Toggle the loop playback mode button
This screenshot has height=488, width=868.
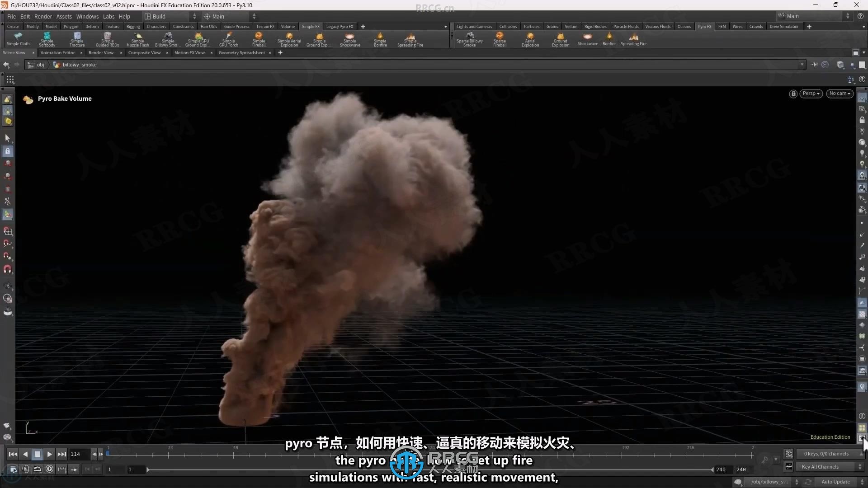pos(38,469)
